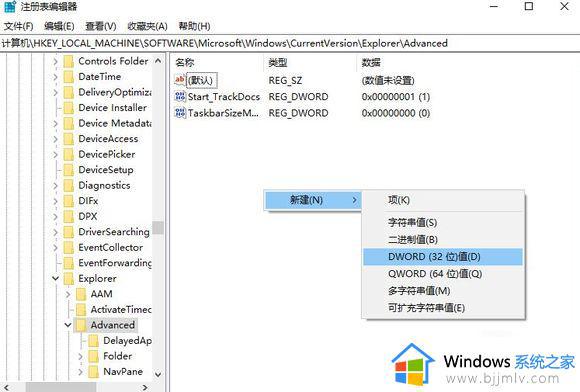Image resolution: width=580 pixels, height=392 pixels.
Task: Expand the DeviceAccess tree node
Action: pyautogui.click(x=55, y=139)
